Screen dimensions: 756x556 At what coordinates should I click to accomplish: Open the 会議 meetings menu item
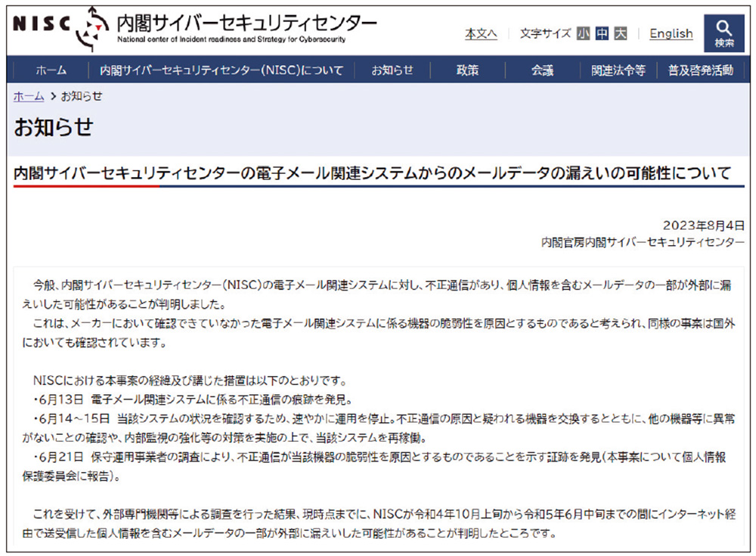coord(543,69)
